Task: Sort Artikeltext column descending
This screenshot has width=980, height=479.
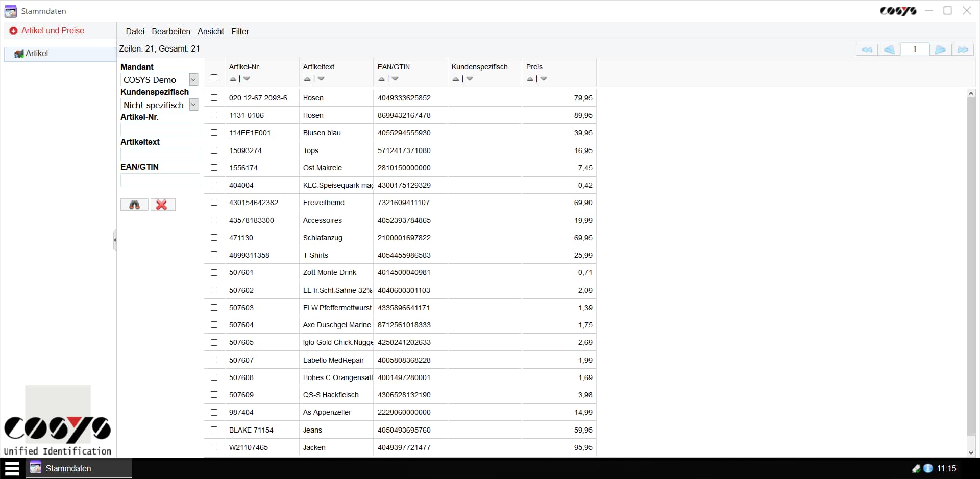Action: point(321,79)
